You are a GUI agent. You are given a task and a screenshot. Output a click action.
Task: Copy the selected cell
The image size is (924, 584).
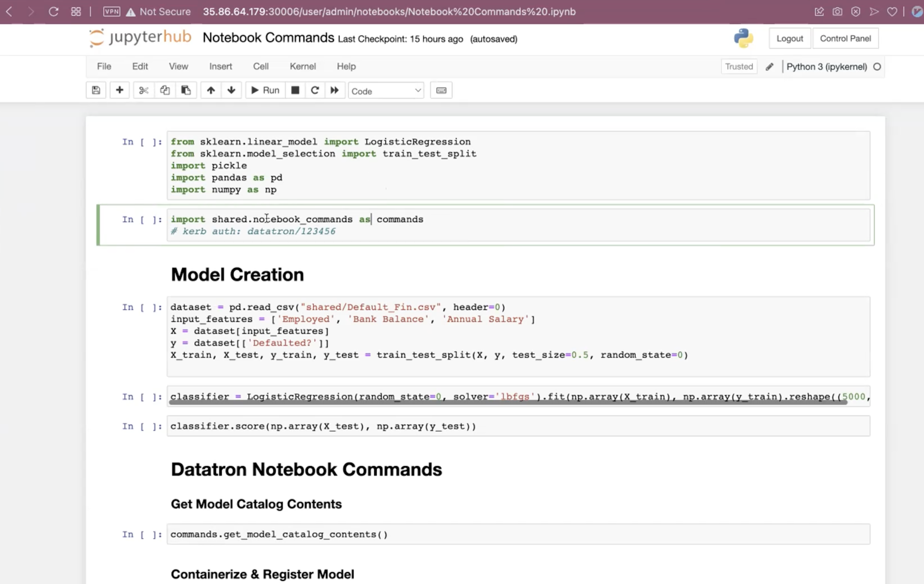(165, 90)
